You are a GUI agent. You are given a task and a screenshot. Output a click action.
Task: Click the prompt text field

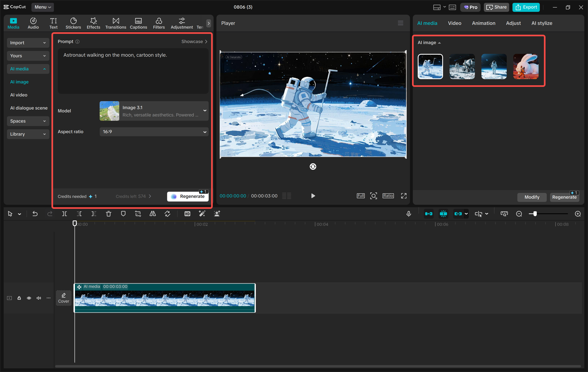click(x=133, y=71)
